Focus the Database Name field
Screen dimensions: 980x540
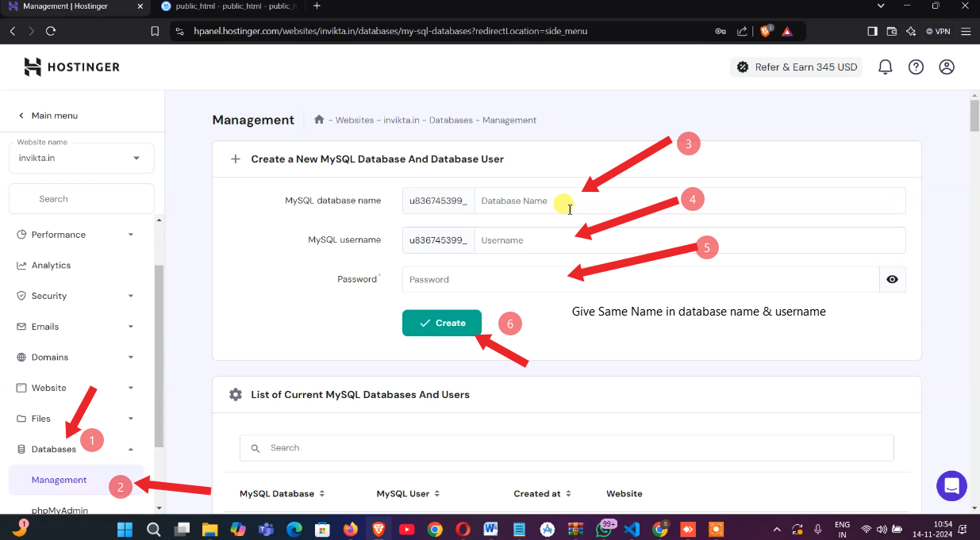[x=690, y=201]
